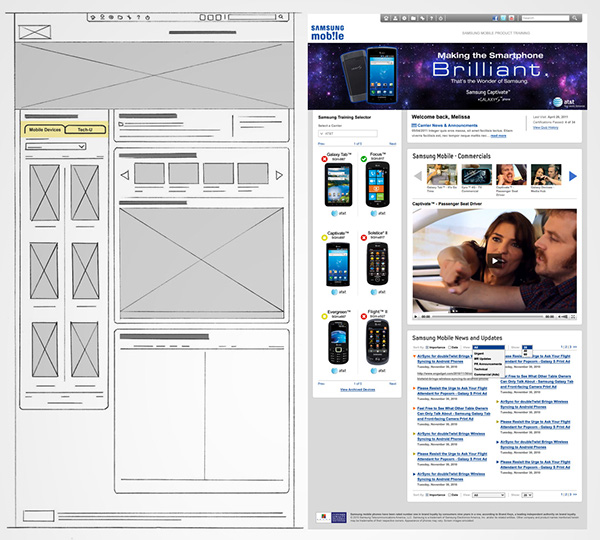Open the Brilliant Samsung Captivate banner

click(x=447, y=76)
